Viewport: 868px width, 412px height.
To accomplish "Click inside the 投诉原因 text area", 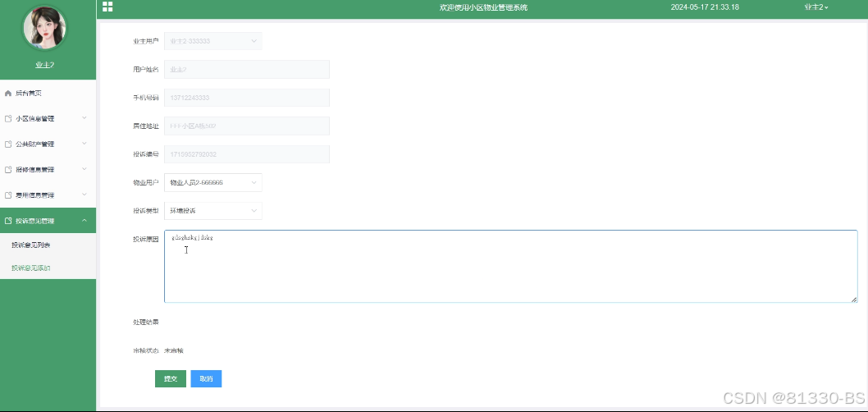I will click(x=511, y=267).
